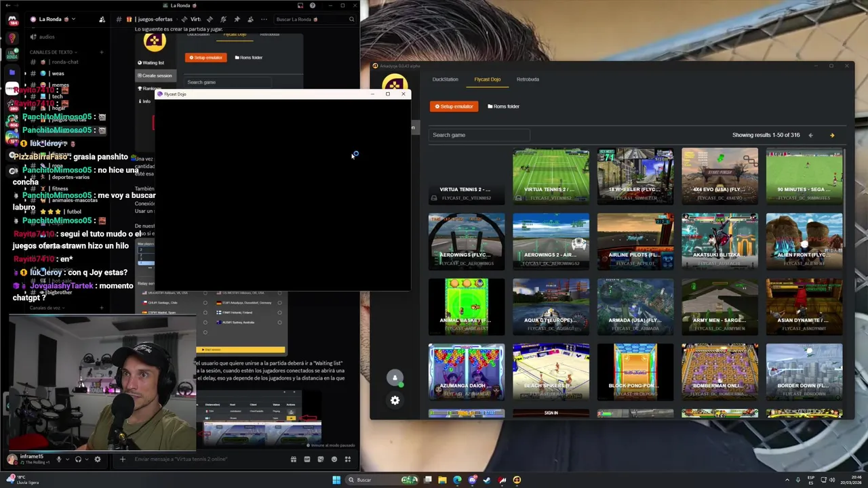Open the Arkadyzja settings gear icon
The width and height of the screenshot is (868, 488).
[395, 401]
